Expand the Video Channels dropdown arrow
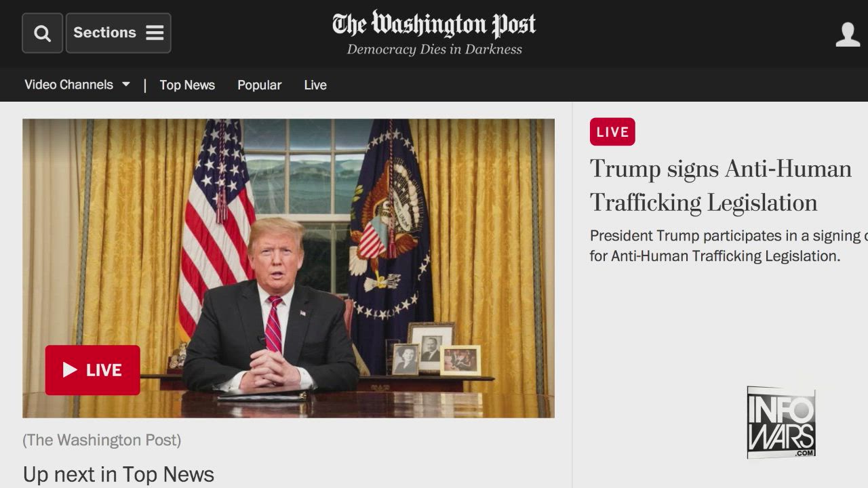 point(125,85)
